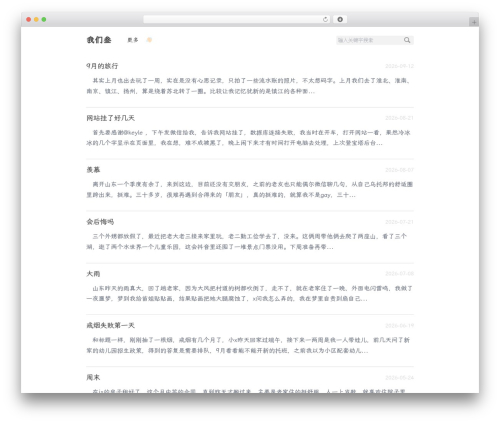Open the post 9月的旅行
Image resolution: width=500 pixels, height=423 pixels.
(x=102, y=66)
